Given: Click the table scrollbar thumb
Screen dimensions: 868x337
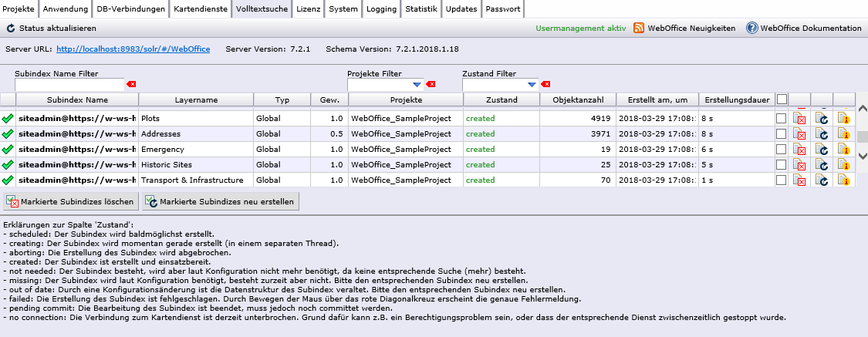Looking at the screenshot, I should (862, 137).
